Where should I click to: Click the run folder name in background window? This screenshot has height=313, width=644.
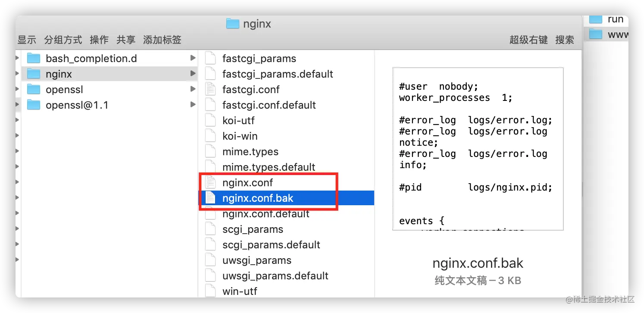click(x=616, y=19)
